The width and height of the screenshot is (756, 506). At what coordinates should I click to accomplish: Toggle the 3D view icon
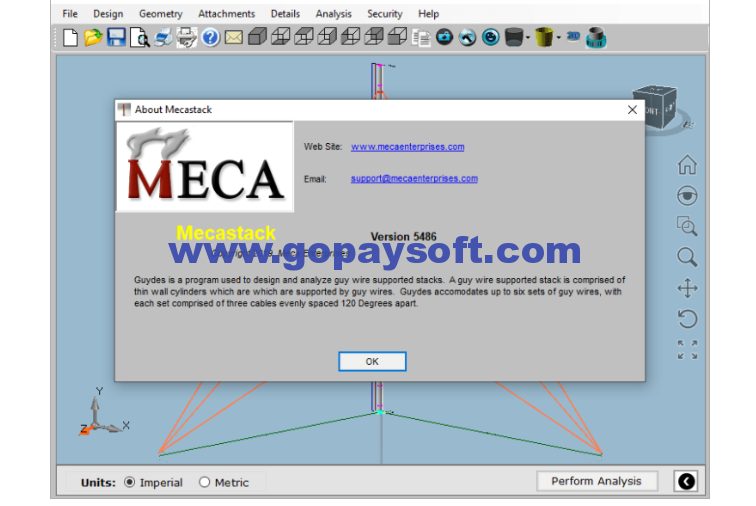coord(573,36)
